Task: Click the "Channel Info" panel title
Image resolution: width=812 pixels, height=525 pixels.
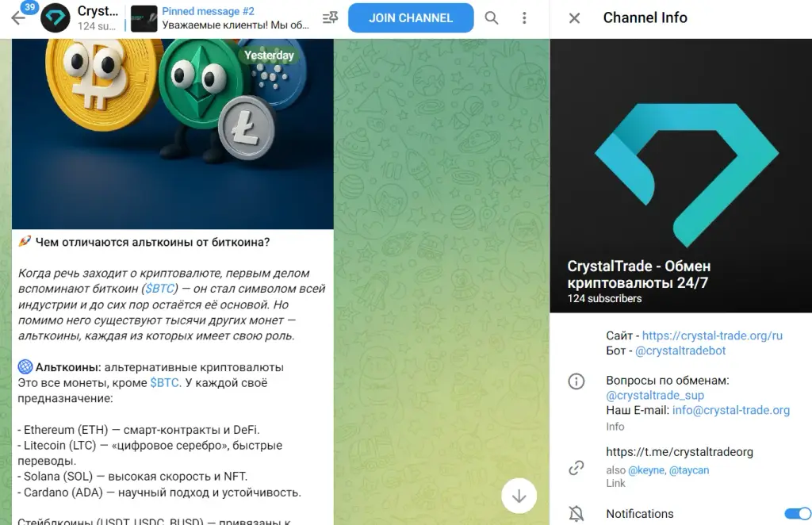Action: (645, 17)
